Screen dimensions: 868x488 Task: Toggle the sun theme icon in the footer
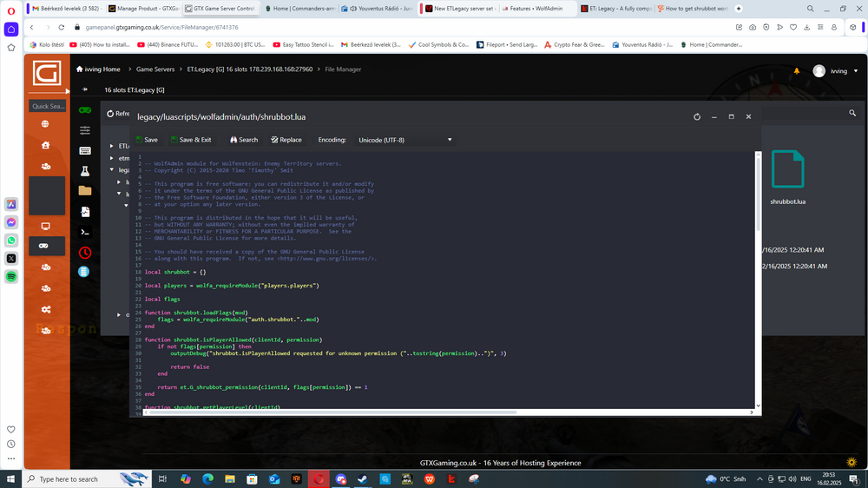(852, 462)
